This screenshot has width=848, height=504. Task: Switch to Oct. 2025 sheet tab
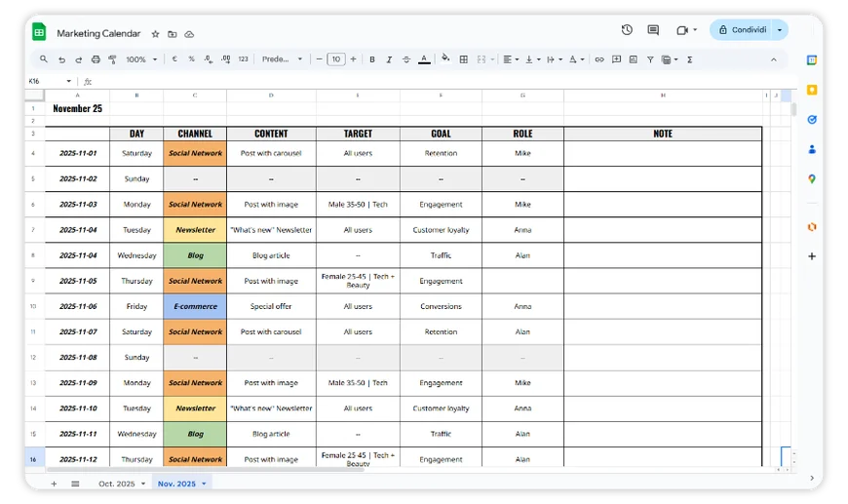(x=121, y=484)
